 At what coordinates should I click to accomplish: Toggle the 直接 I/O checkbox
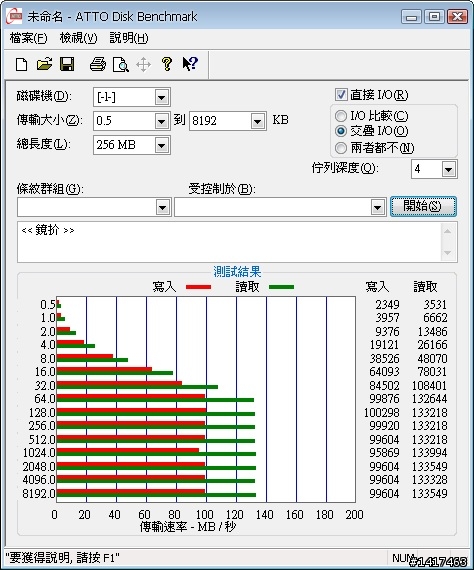[341, 95]
